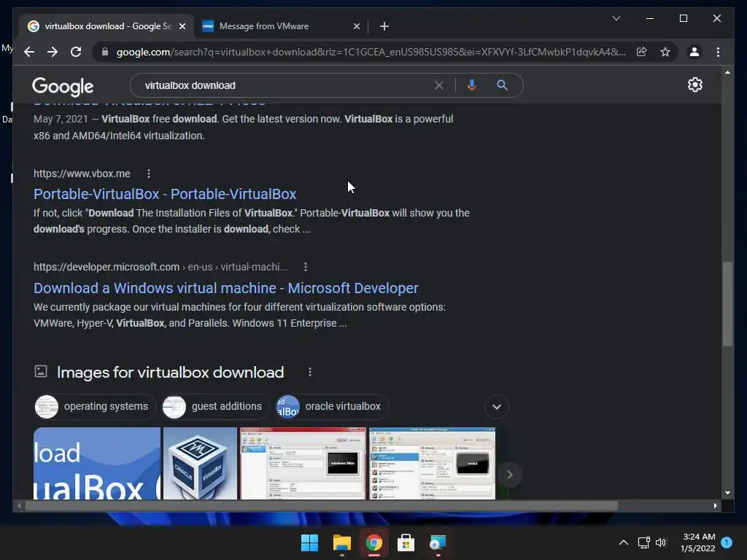Open Chrome's three-dot menu

click(x=719, y=52)
